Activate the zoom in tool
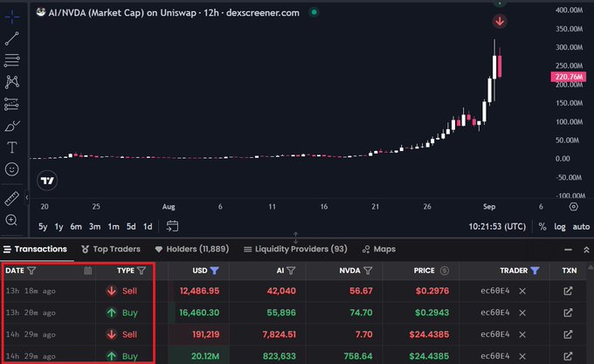594x364 pixels. click(x=11, y=220)
